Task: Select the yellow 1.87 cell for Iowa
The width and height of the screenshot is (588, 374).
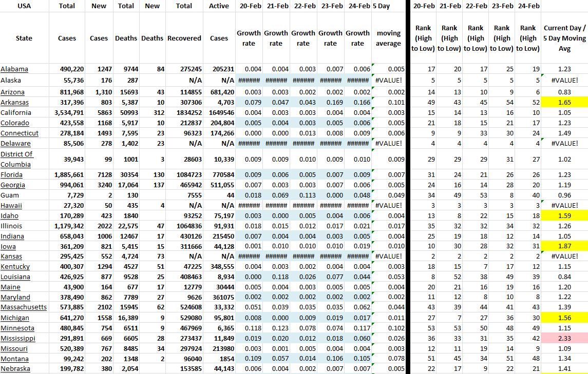Action: [564, 246]
